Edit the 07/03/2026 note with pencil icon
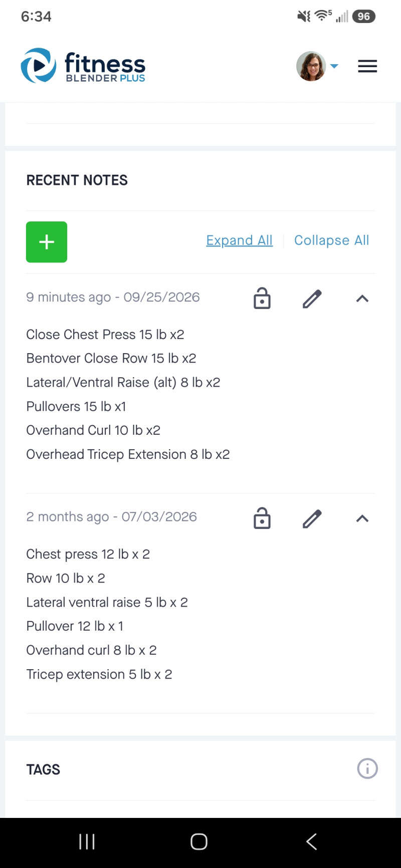The height and width of the screenshot is (868, 401). tap(312, 519)
